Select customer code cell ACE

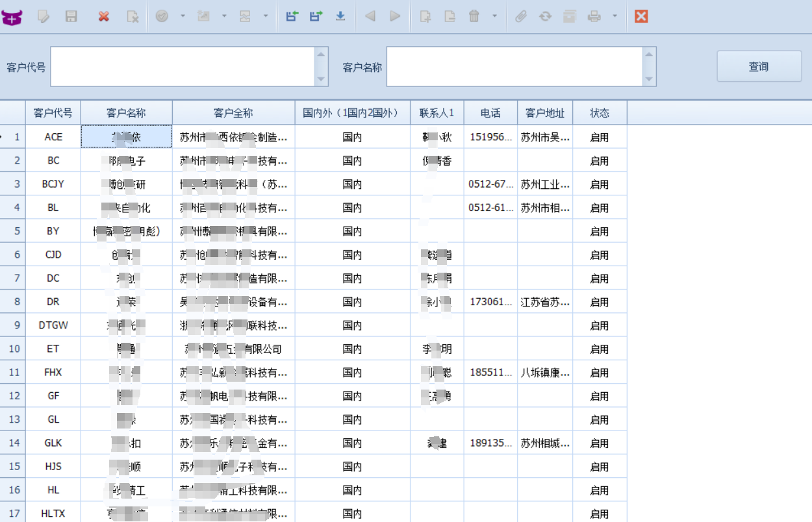tap(53, 137)
